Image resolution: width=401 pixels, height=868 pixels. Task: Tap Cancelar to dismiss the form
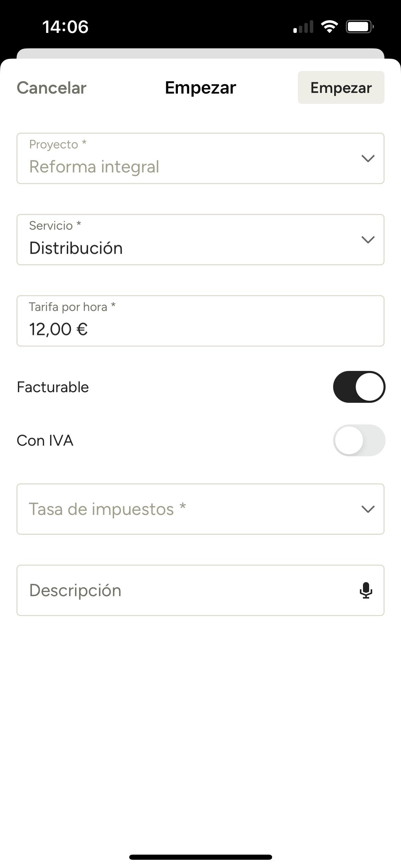52,88
